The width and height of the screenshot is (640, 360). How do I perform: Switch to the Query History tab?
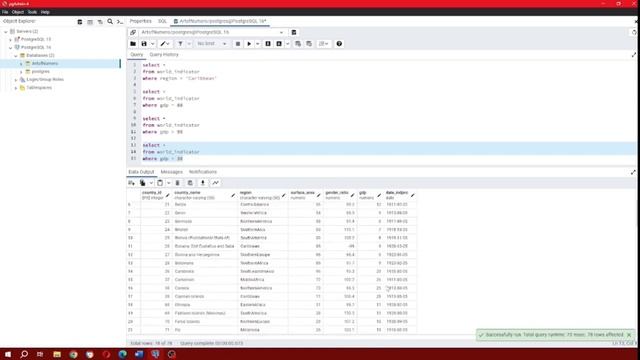coord(164,55)
